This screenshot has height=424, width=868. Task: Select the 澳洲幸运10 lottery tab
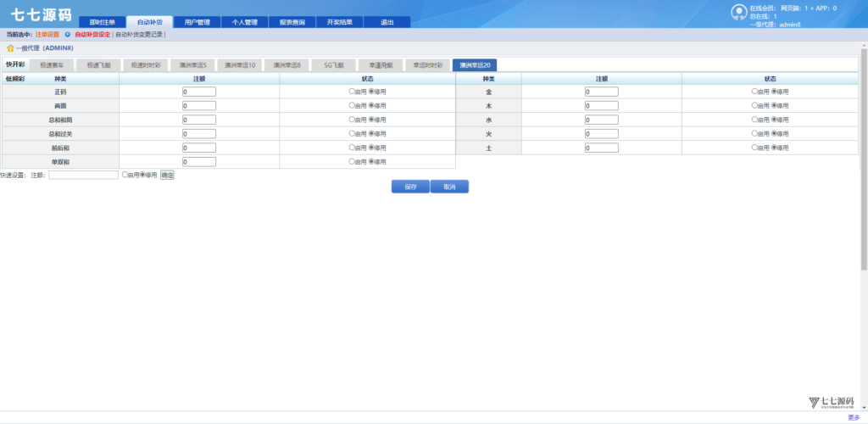click(239, 65)
